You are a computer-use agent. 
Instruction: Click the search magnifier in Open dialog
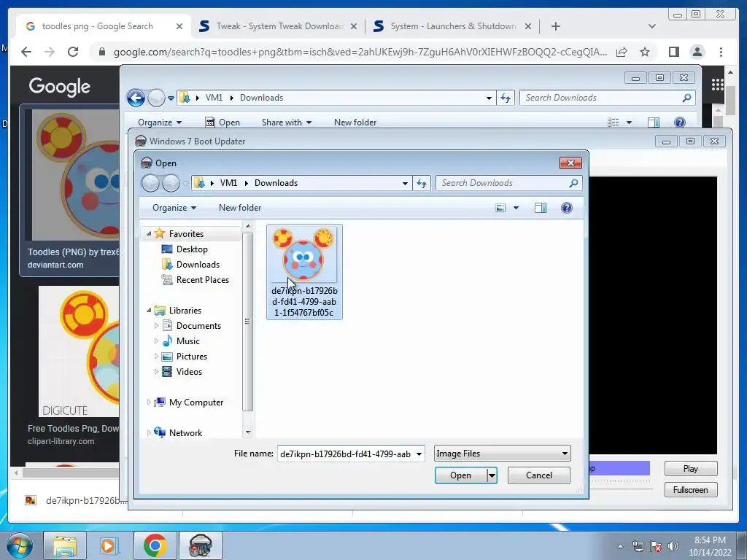(573, 183)
